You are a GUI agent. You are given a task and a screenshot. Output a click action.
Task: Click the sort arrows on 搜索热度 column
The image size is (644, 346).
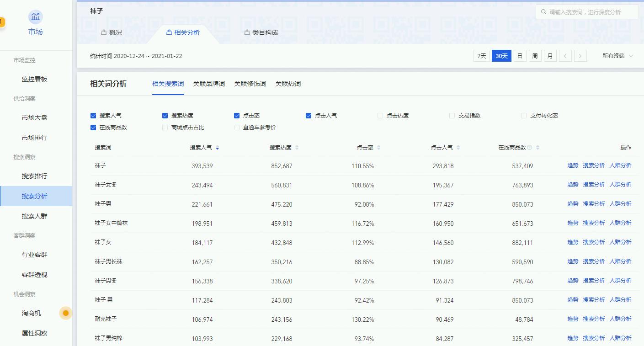[x=297, y=147]
